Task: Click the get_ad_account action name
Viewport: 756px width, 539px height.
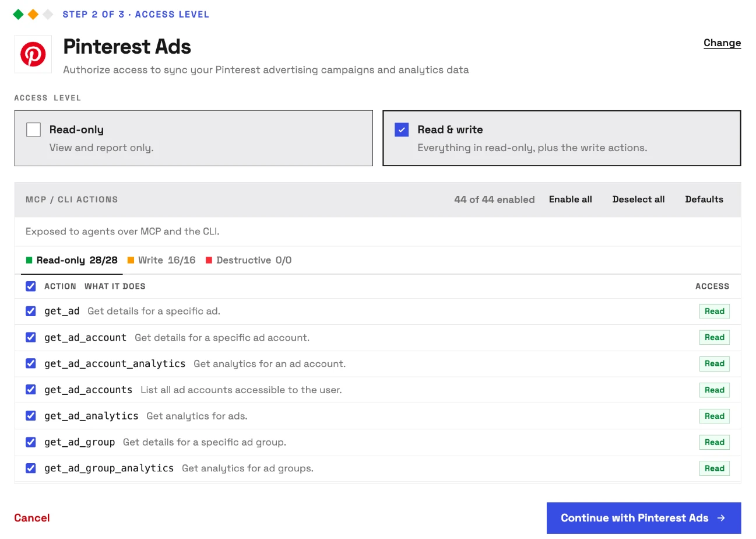Action: point(85,337)
